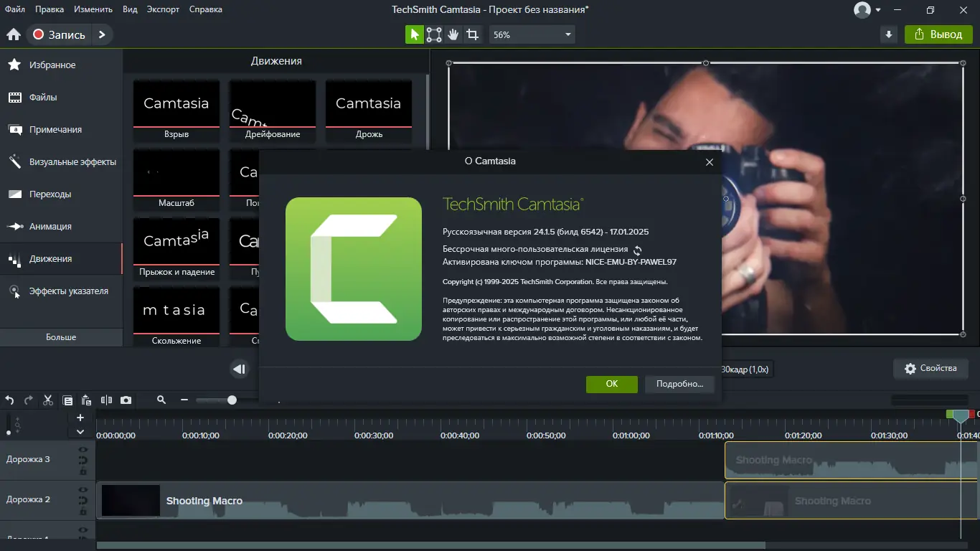980x551 pixels.
Task: Click the horizontal timeline scrollbar
Action: 430,545
